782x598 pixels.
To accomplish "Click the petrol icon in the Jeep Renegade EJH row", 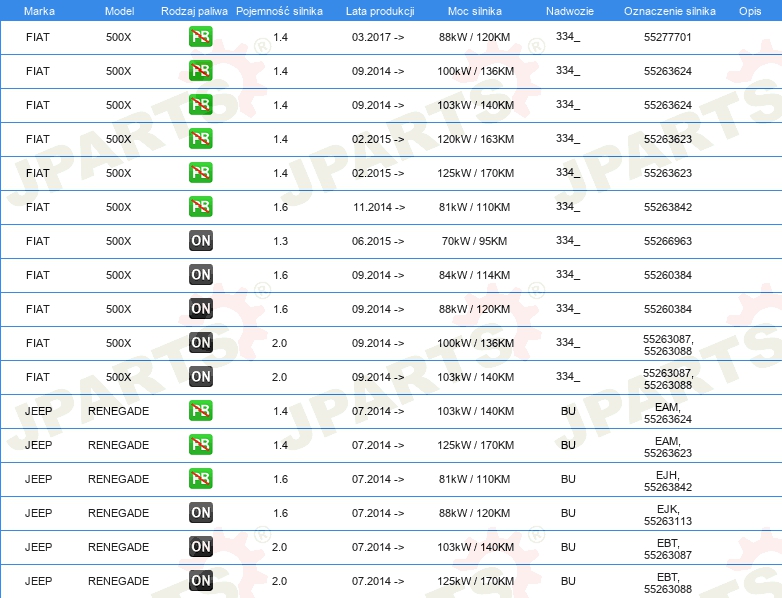I will (x=200, y=479).
